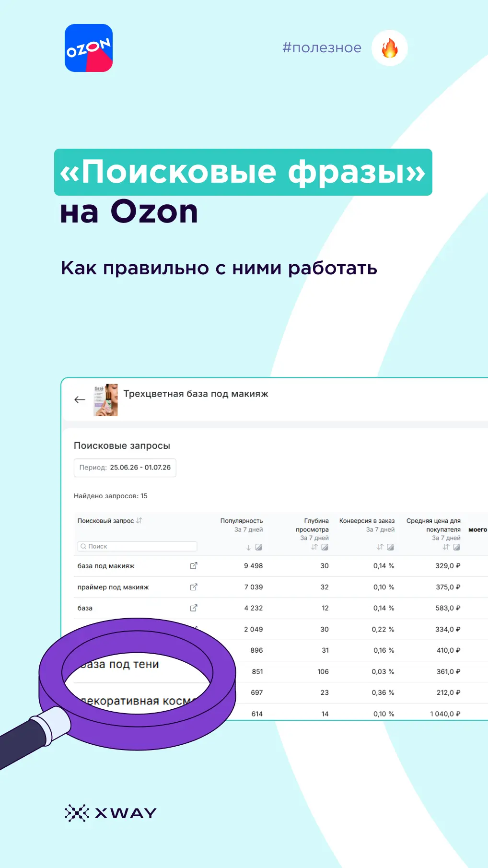Open the external link icon for the база row
488x868 pixels.
coord(194,608)
